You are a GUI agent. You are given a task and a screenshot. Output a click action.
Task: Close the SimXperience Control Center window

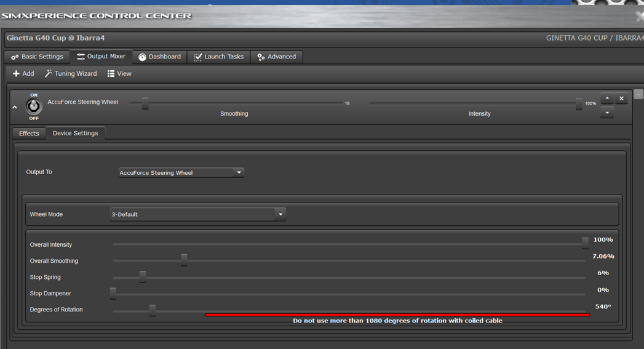click(x=639, y=17)
